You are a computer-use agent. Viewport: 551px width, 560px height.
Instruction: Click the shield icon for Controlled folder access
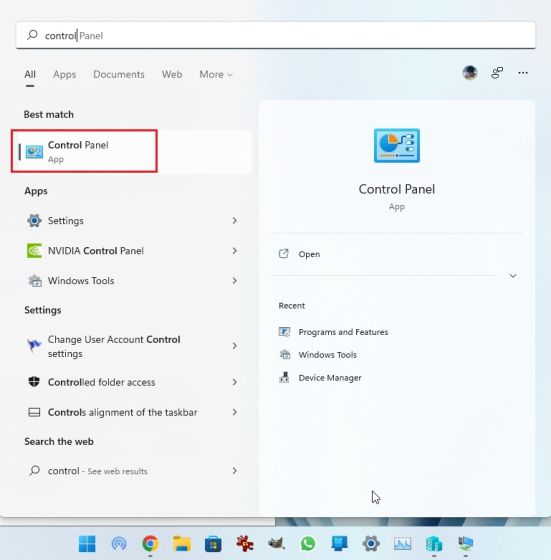(x=34, y=381)
